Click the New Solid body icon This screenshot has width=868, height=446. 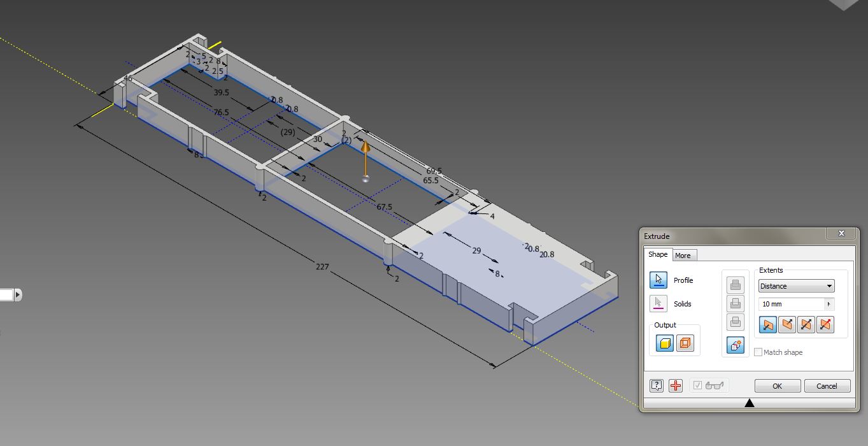point(735,344)
